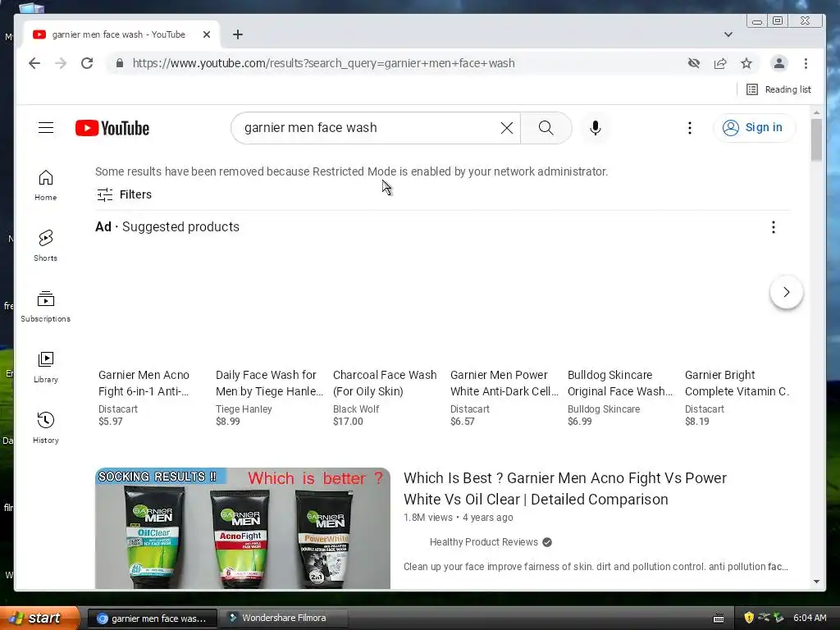Click the security shield tray icon

point(749,618)
